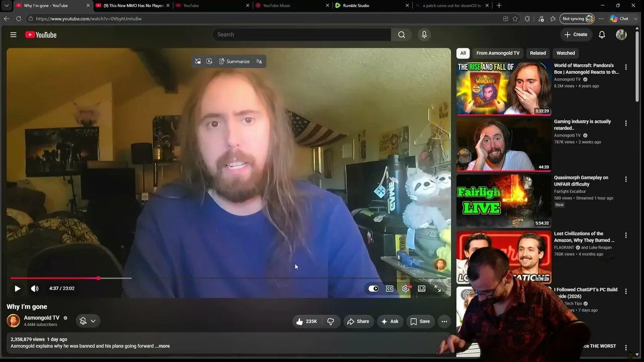Dislike the video
Screen dimensions: 644x362
click(x=331, y=321)
